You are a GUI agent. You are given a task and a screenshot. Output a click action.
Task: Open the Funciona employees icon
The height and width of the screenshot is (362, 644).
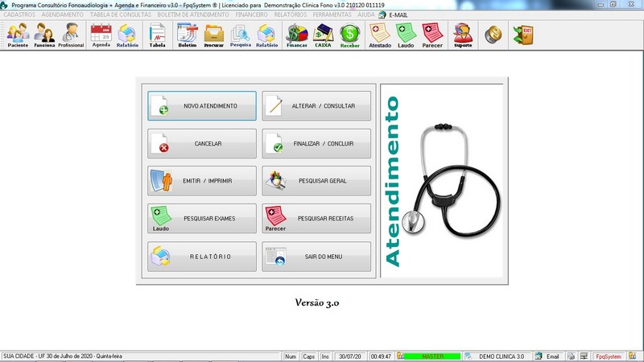(x=44, y=35)
